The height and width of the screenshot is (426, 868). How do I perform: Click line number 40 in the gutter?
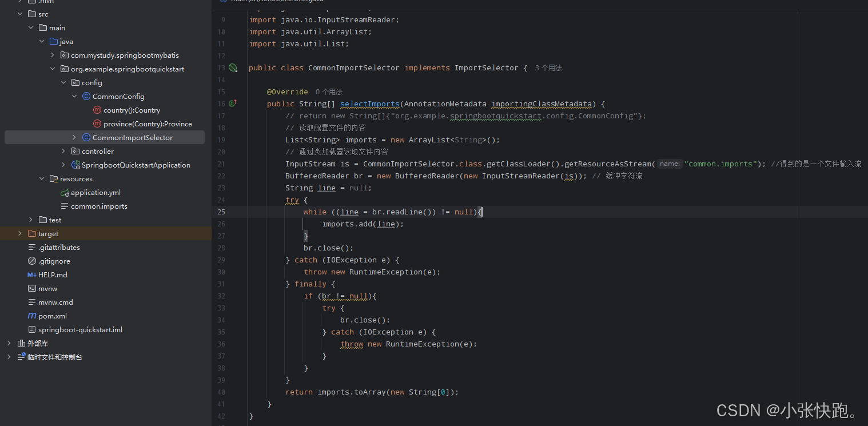pos(221,392)
